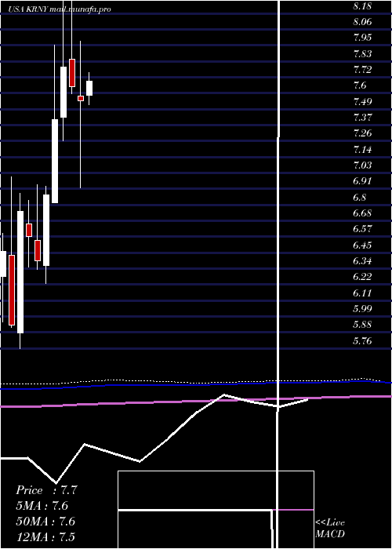Click the 6.91 price axis label
The width and height of the screenshot is (392, 549).
coord(362,181)
